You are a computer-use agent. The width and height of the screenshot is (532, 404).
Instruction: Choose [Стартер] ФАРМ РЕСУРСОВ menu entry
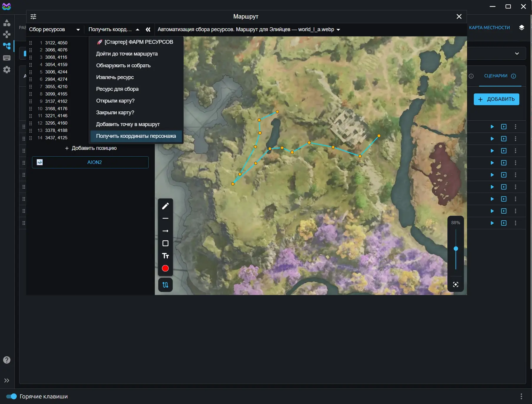click(x=136, y=42)
